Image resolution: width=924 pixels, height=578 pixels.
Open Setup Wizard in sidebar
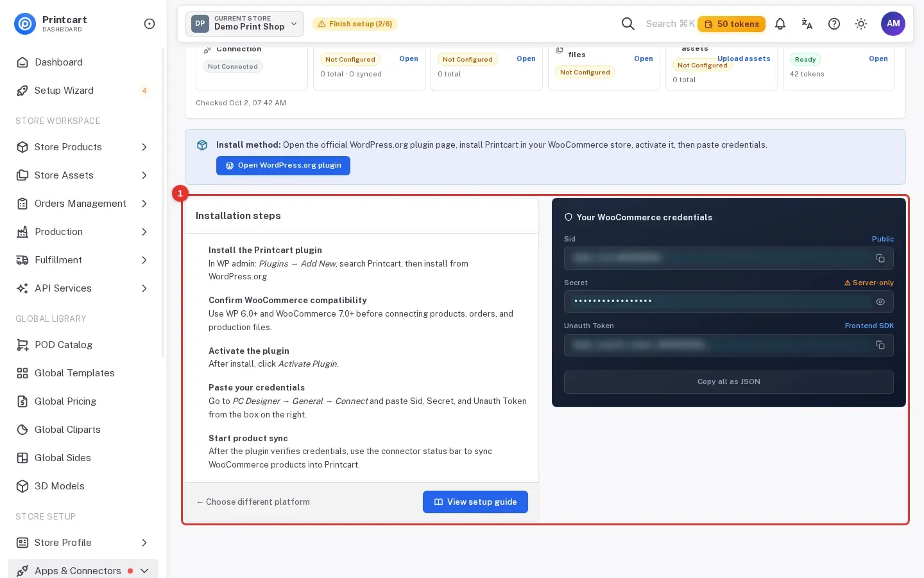[83, 91]
